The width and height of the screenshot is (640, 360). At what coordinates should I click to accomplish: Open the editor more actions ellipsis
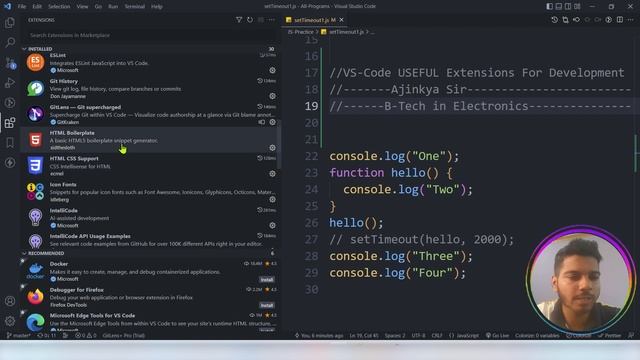(x=631, y=20)
